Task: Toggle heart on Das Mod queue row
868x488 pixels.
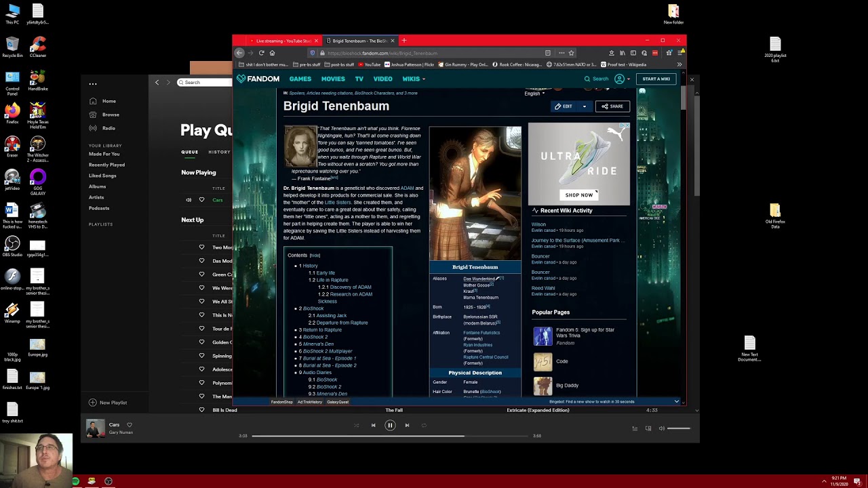Action: pos(201,261)
